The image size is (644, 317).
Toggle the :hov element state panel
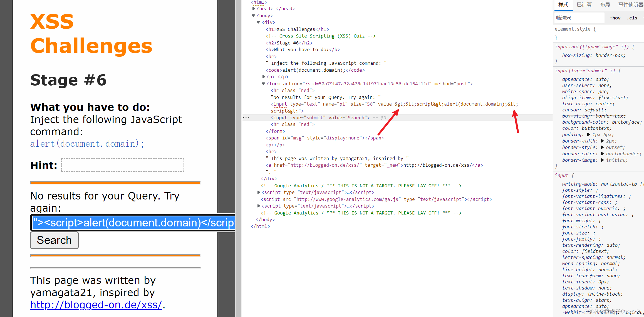tap(615, 18)
